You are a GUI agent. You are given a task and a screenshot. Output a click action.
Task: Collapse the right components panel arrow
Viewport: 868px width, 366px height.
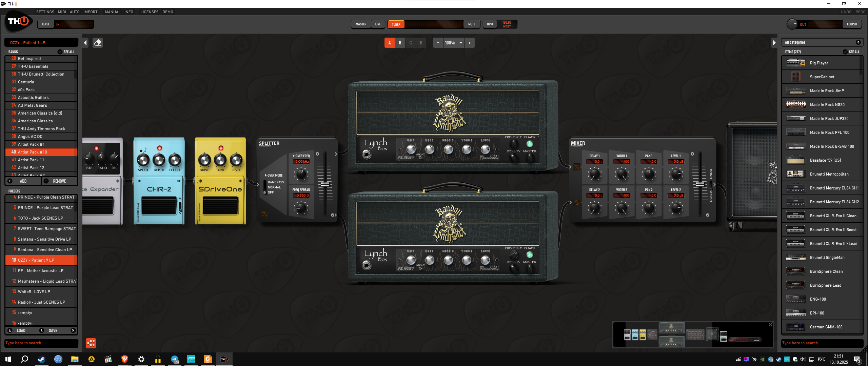pyautogui.click(x=774, y=43)
